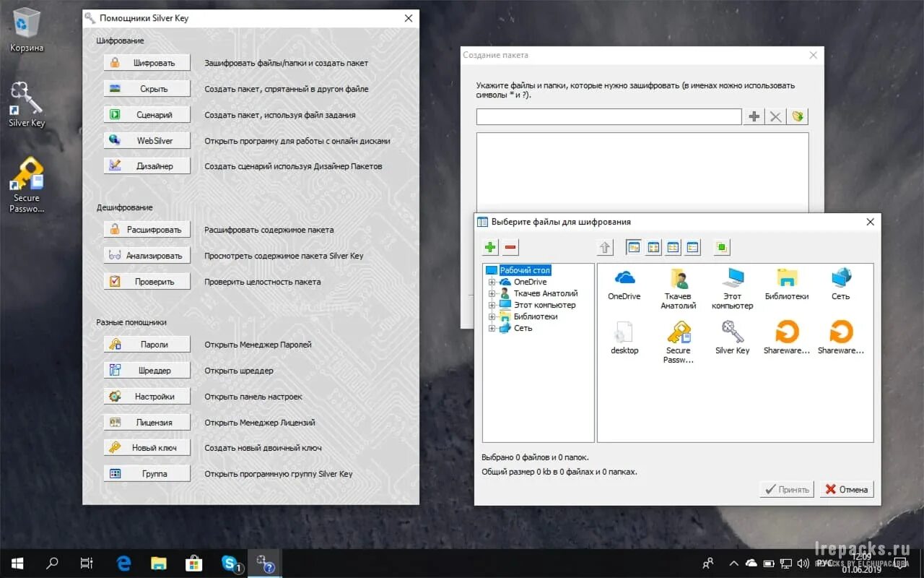This screenshot has width=924, height=578.
Task: Switch to third view mode icon in file picker
Action: pos(673,247)
